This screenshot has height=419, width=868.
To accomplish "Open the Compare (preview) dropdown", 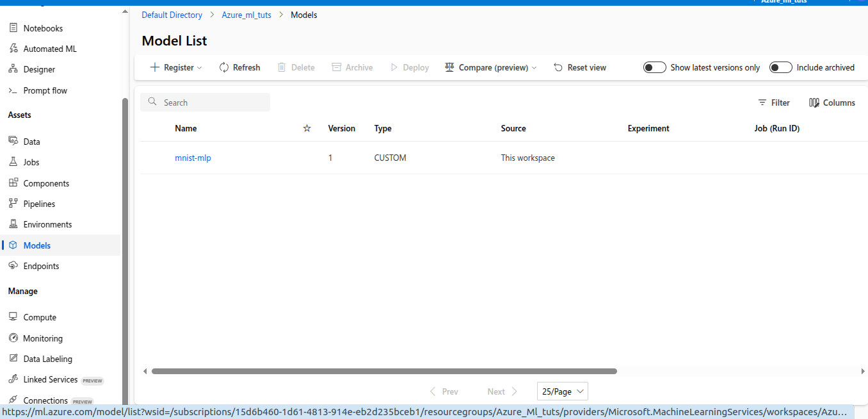I will (490, 67).
